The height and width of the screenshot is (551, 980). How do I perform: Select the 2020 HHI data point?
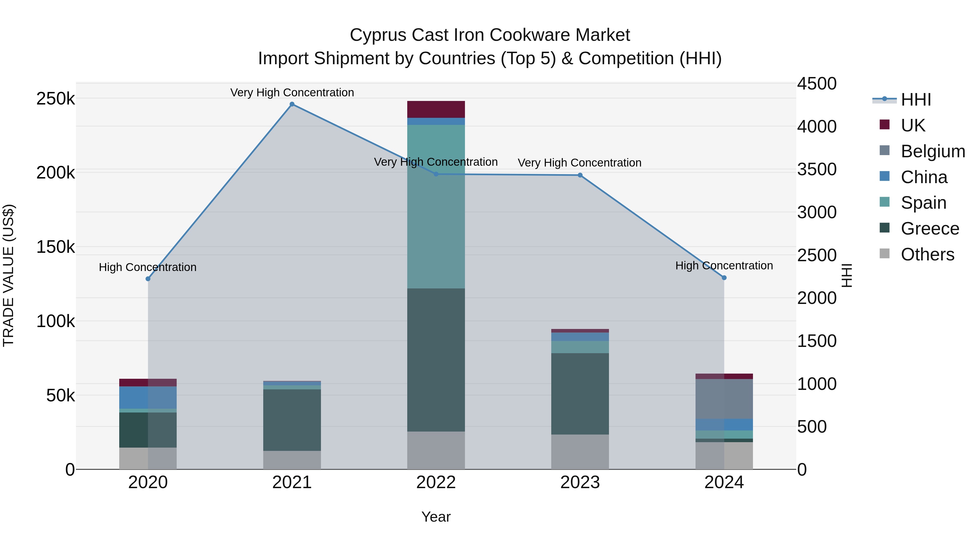pyautogui.click(x=148, y=279)
